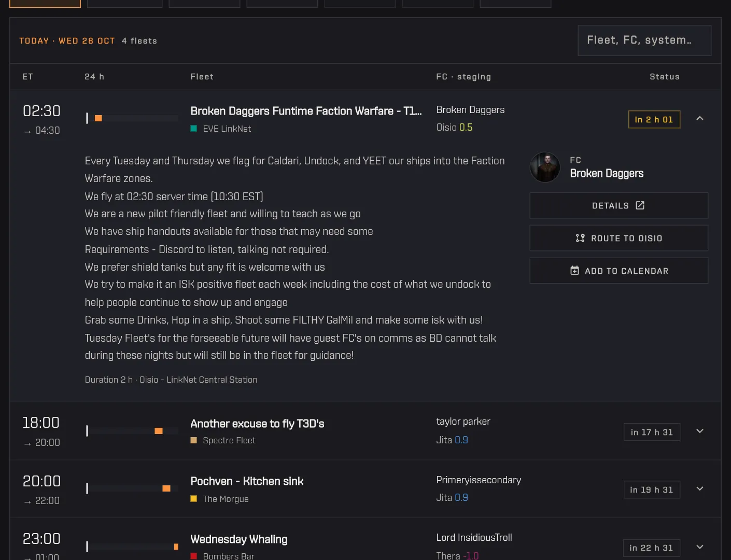Open Another excuse to fly T3D's fleet title
This screenshot has height=560, width=731.
[x=257, y=424]
